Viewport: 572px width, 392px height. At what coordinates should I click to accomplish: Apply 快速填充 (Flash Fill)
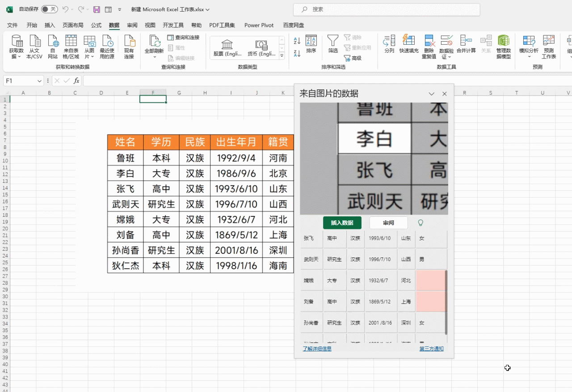(409, 45)
